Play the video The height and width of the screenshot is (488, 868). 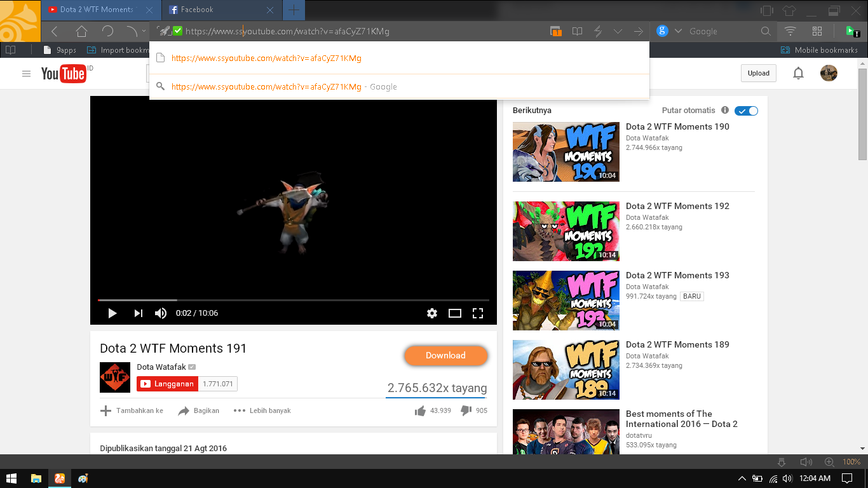(x=112, y=313)
